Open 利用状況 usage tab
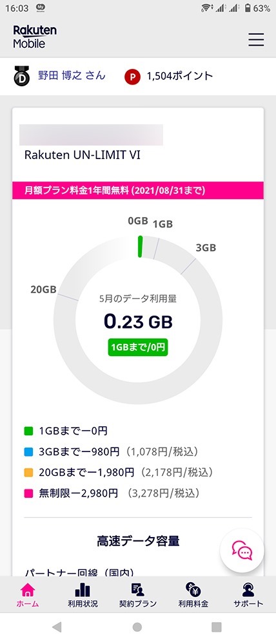This screenshot has height=644, width=276. pos(83,595)
